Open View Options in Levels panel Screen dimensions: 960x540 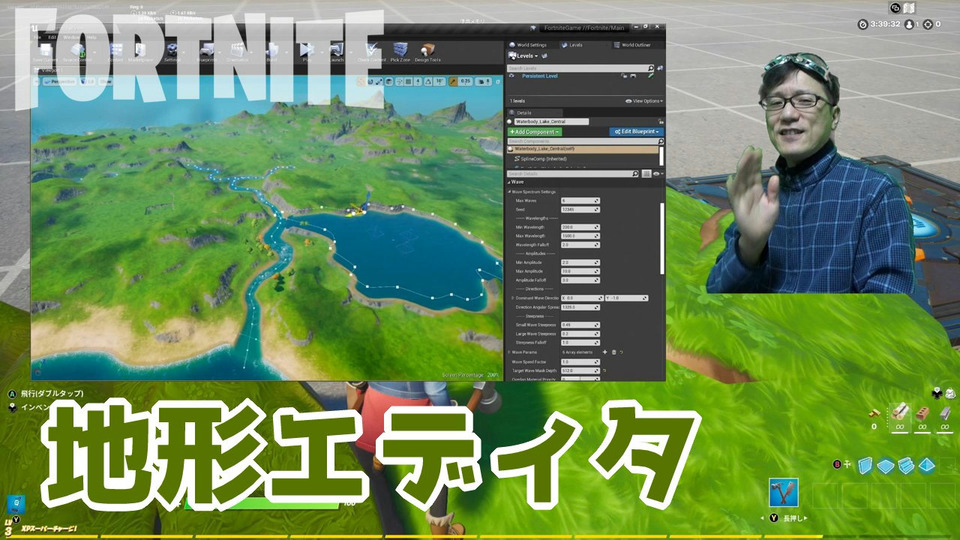[644, 101]
